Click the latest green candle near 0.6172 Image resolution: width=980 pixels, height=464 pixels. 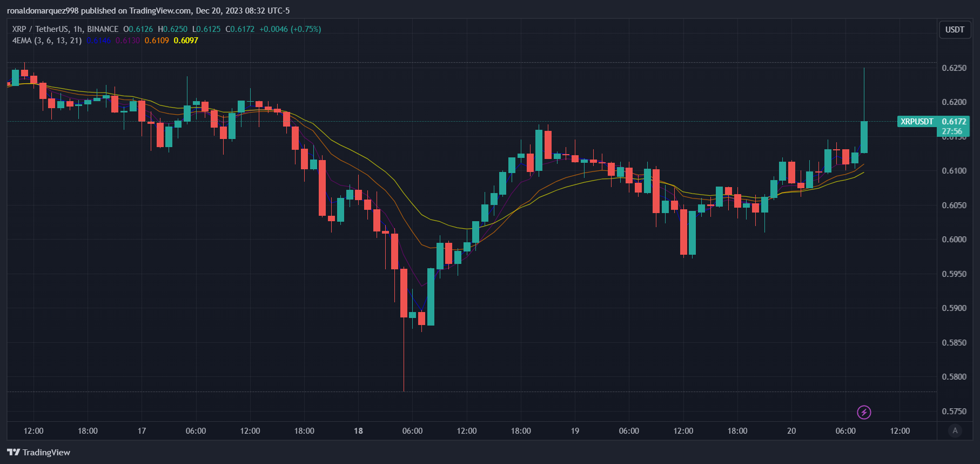864,137
